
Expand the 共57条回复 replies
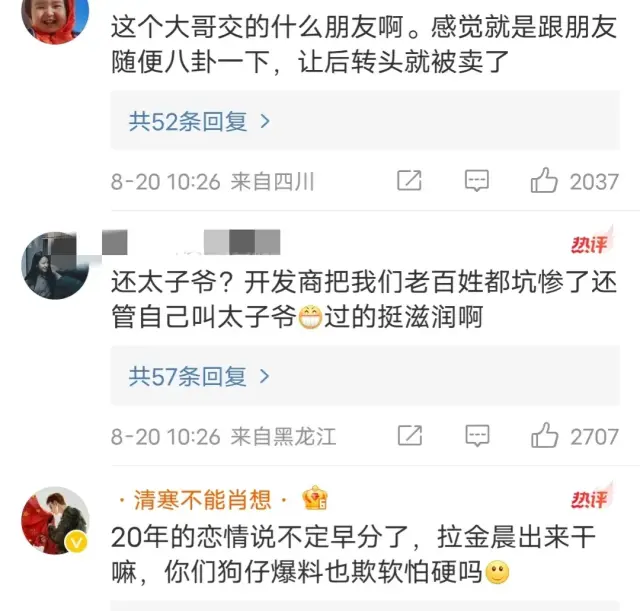pos(365,376)
